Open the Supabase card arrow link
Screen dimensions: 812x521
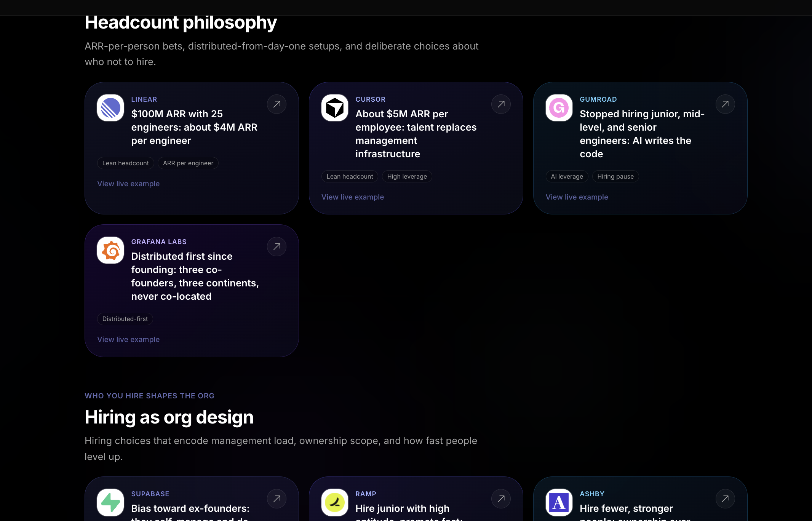277,499
